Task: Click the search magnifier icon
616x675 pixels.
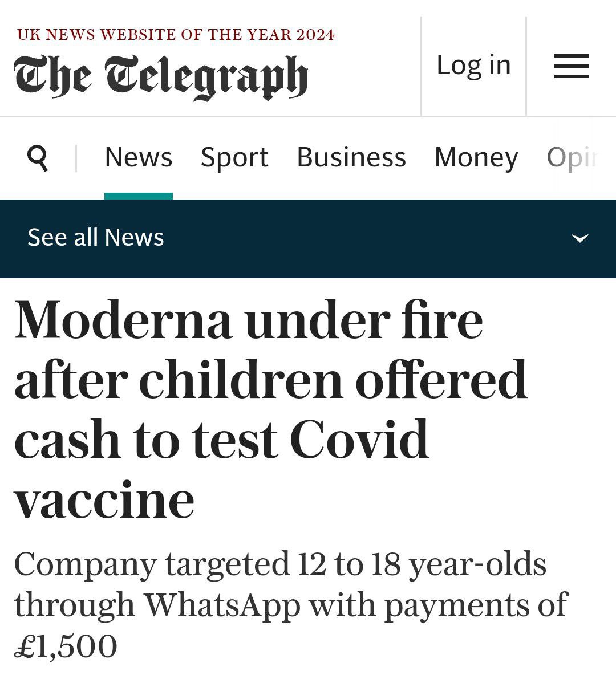Action: 38,157
